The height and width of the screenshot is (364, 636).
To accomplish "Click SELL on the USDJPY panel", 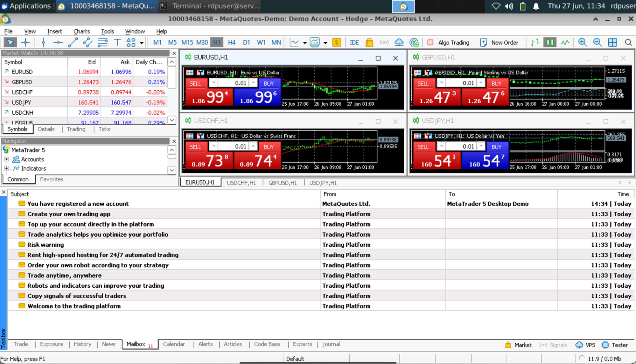I will pos(424,147).
